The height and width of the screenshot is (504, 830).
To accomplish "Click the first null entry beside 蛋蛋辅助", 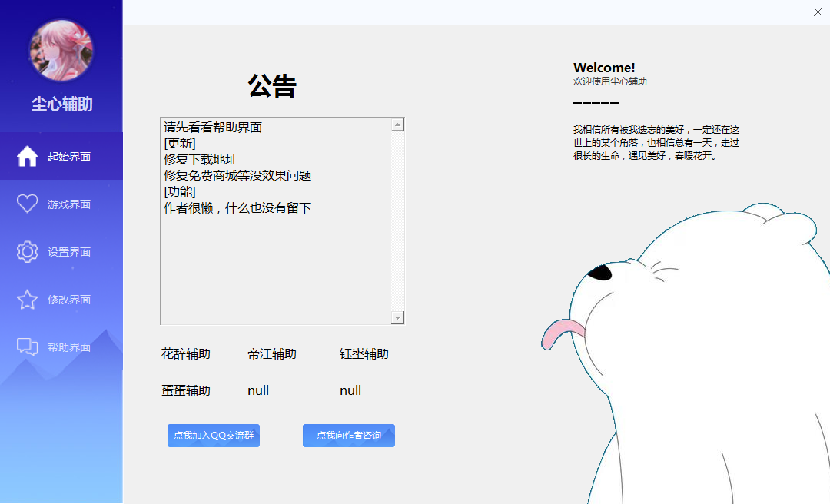I will [x=258, y=391].
